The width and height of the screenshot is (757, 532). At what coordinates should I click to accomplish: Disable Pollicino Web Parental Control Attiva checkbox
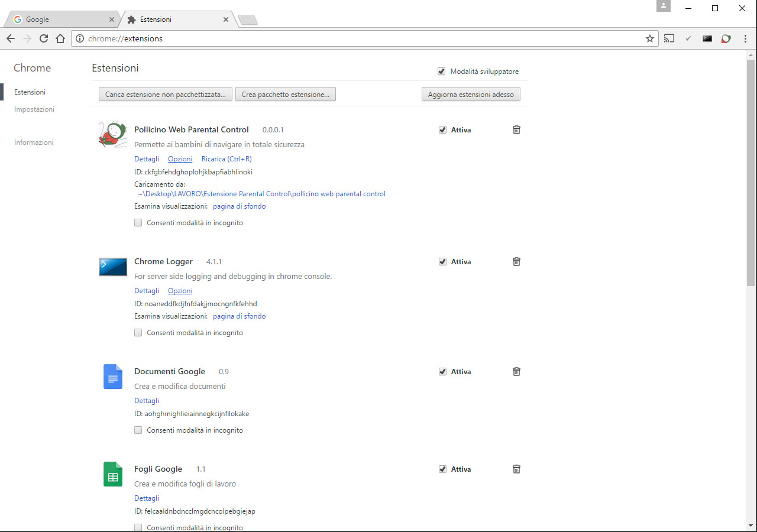[442, 129]
